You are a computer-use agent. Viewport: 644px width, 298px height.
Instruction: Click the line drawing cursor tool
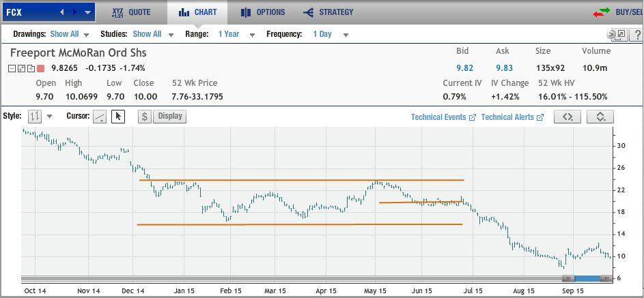pos(100,117)
